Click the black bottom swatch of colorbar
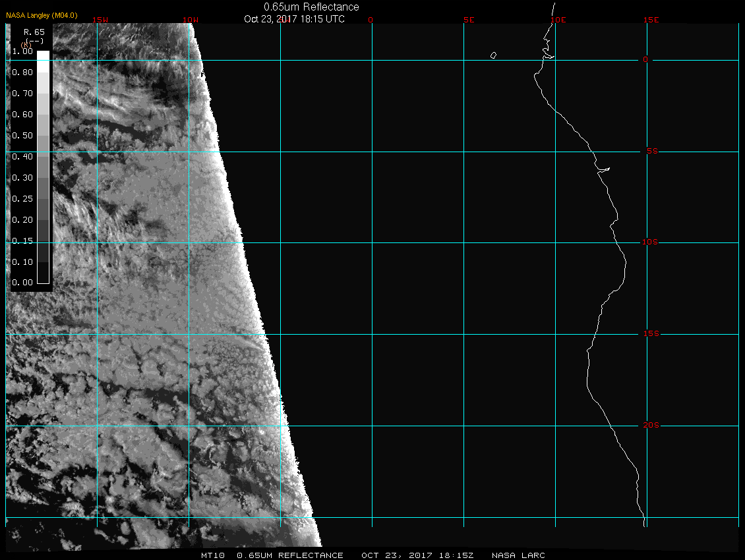This screenshot has width=745, height=560. coord(44,273)
